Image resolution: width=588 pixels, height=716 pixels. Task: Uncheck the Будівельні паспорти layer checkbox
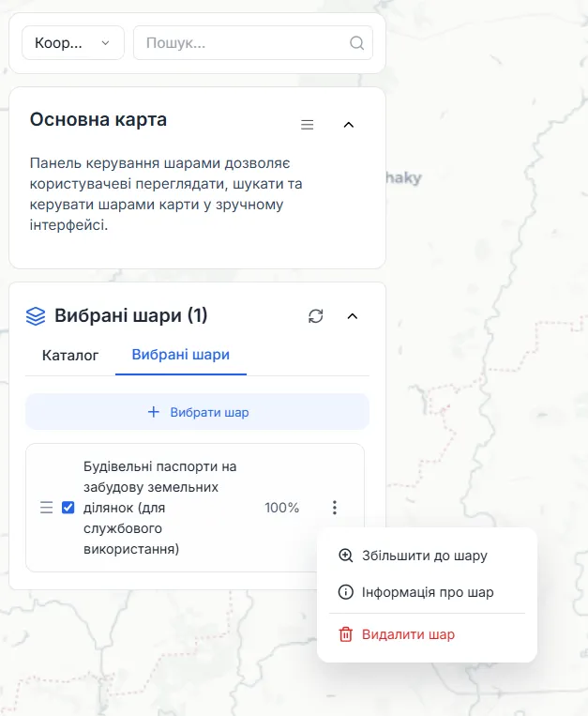[68, 508]
